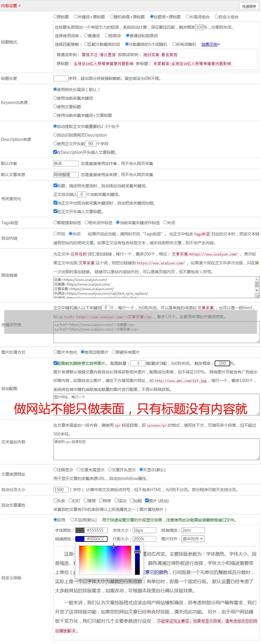Check the 加粗 article attribute
The height and width of the screenshot is (644, 261).
pos(132,501)
